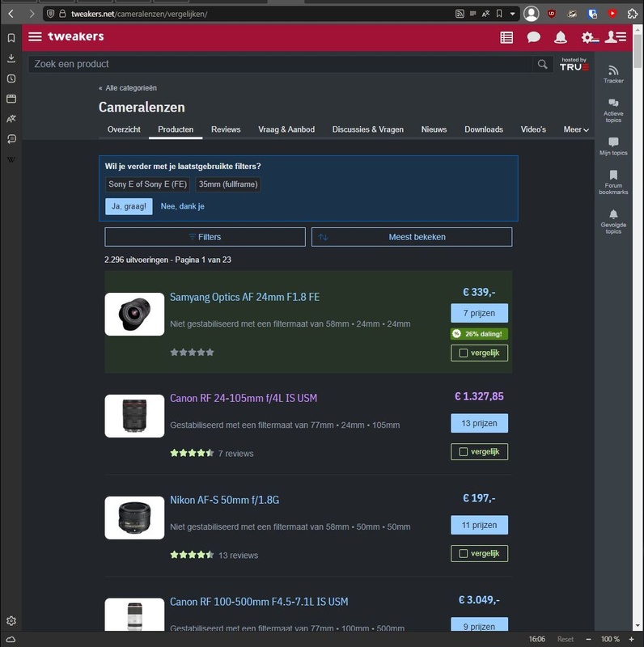Image resolution: width=644 pixels, height=647 pixels.
Task: Open the Downloads tab
Action: pos(484,129)
